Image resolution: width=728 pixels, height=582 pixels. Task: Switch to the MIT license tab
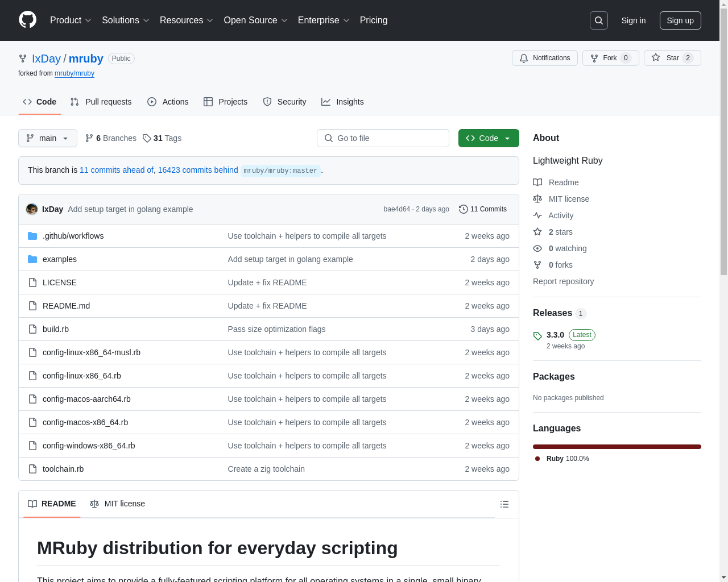coord(117,504)
